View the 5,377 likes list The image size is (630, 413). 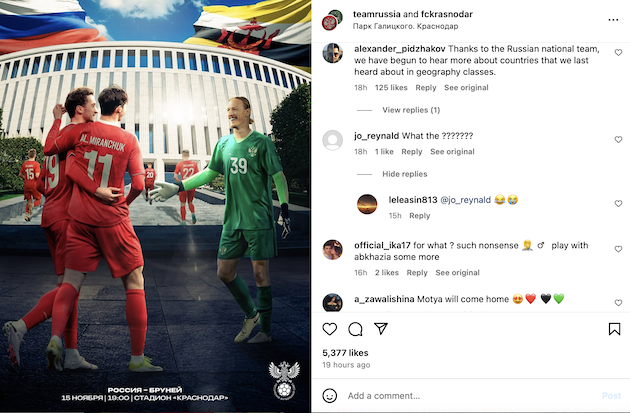click(x=345, y=353)
